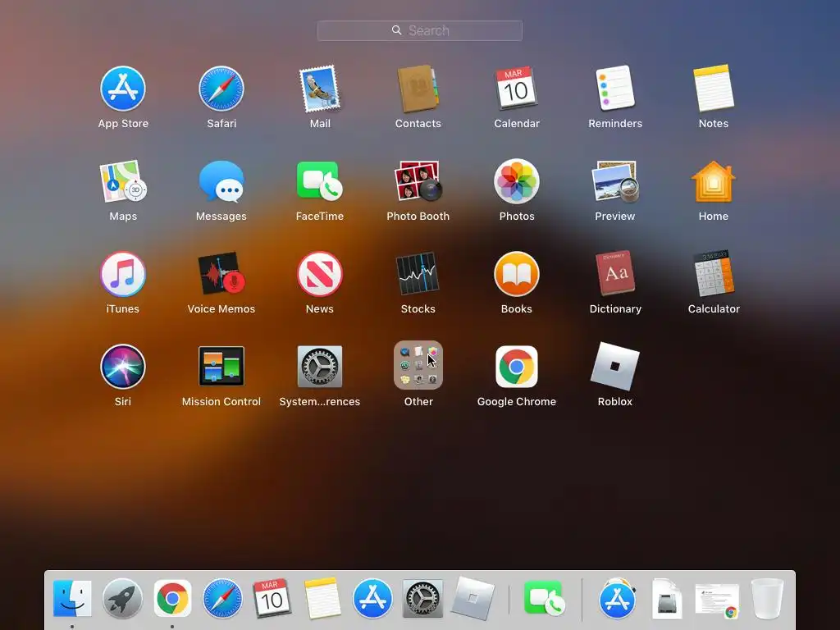Open Voice Memos
The image size is (840, 630).
coord(221,274)
